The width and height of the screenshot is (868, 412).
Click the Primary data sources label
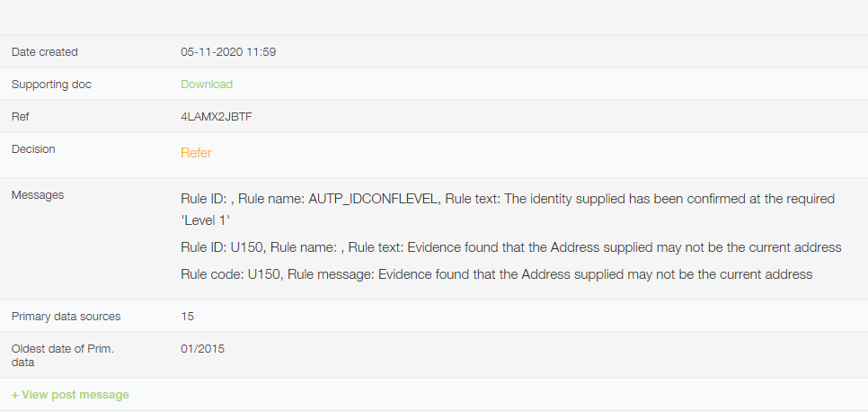click(66, 317)
